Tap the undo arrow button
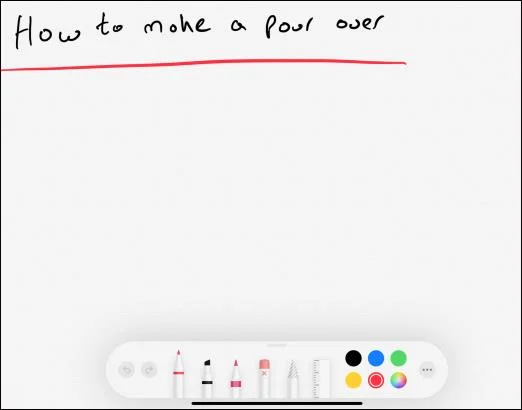The image size is (522, 410). [126, 370]
